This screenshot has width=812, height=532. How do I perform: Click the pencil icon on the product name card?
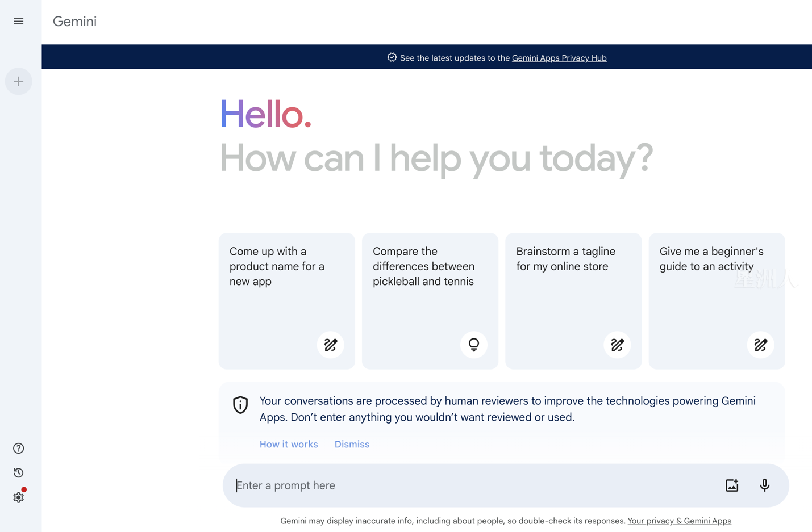tap(330, 345)
